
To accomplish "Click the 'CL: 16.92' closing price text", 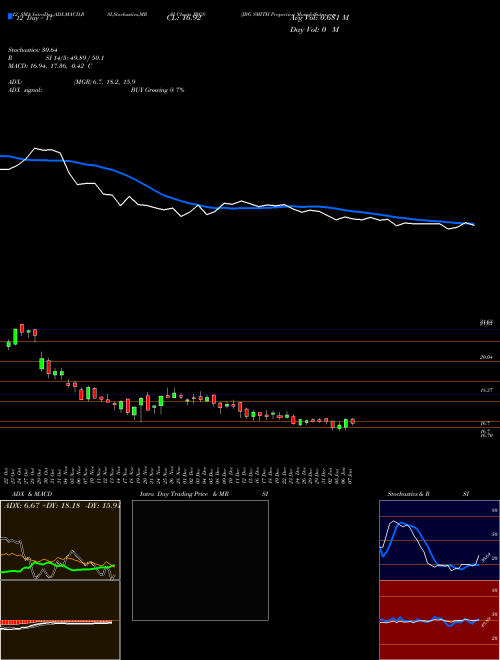I will pos(184,18).
